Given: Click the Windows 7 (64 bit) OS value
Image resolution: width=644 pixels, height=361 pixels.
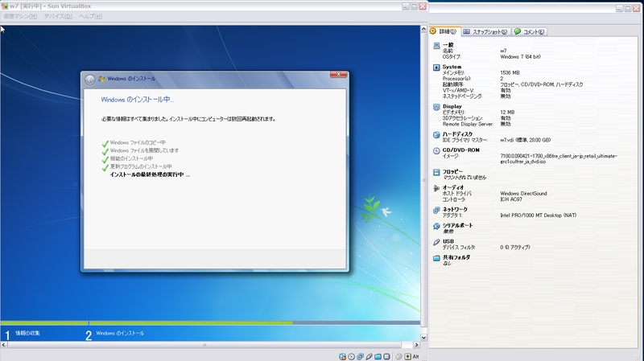Looking at the screenshot, I should [520, 57].
